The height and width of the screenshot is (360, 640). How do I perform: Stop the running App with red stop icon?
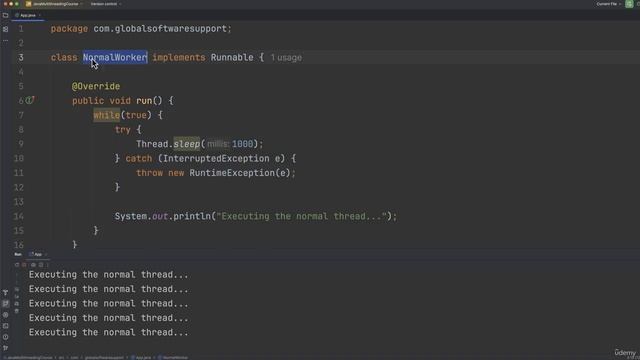[x=24, y=264]
